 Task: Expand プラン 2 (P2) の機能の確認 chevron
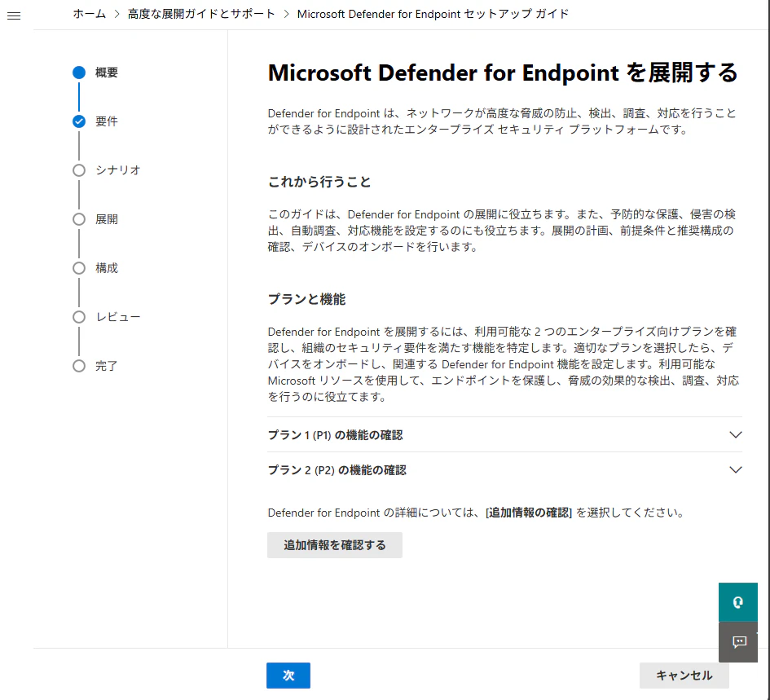[735, 469]
